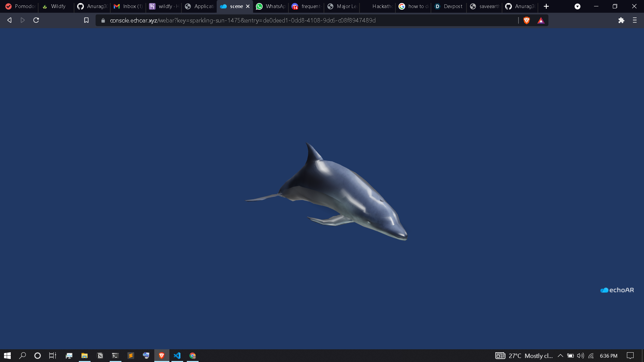Click the Brave Rewards triangle icon
This screenshot has height=362, width=644.
click(x=541, y=20)
